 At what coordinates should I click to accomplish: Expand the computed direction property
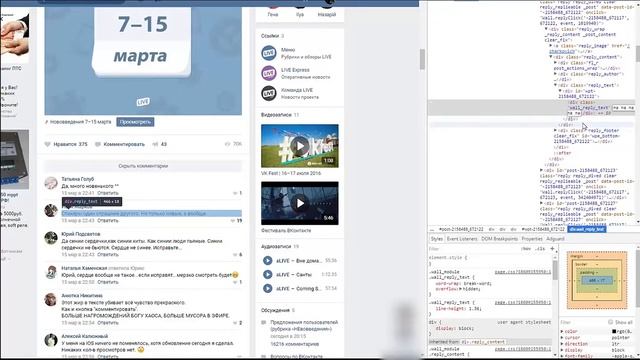[x=562, y=344]
